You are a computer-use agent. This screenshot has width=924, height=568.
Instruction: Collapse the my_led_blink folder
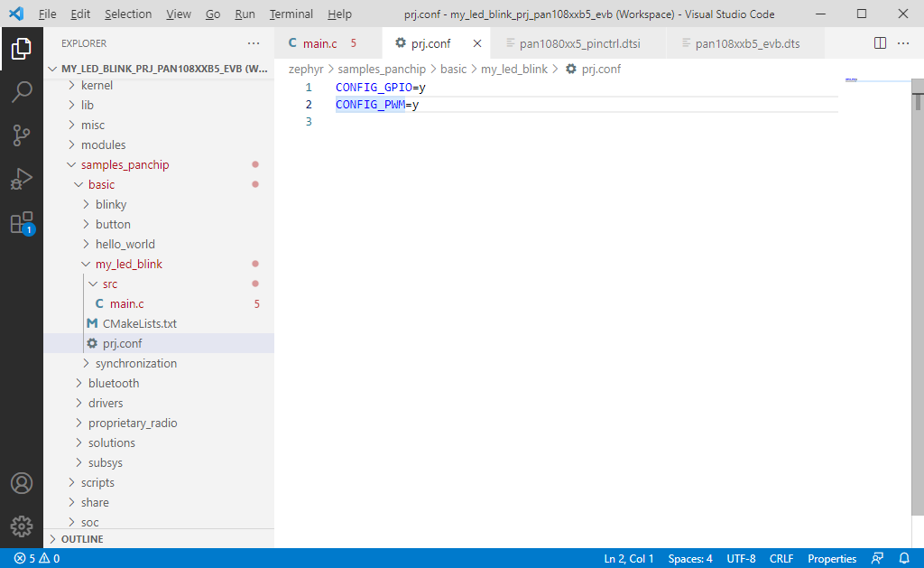point(159,264)
